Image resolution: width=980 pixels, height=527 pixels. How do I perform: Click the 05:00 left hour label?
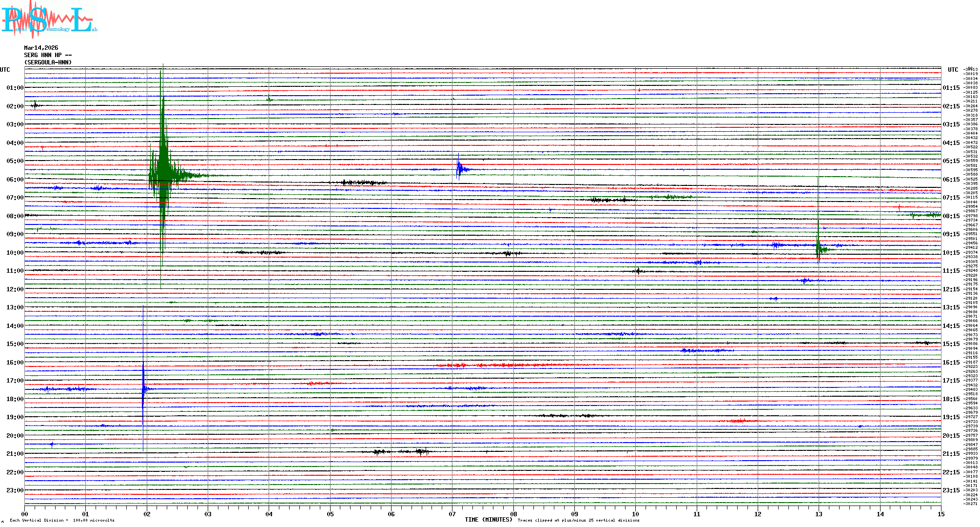[x=15, y=161]
